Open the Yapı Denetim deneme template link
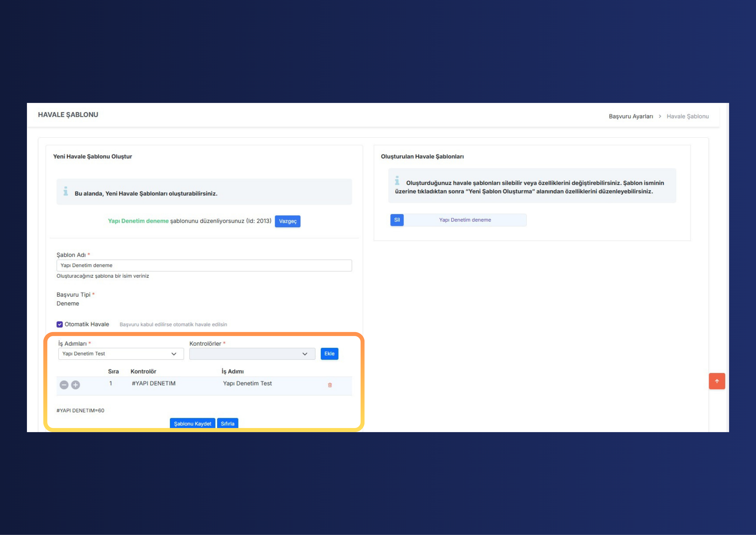Viewport: 756px width, 535px height. point(465,220)
